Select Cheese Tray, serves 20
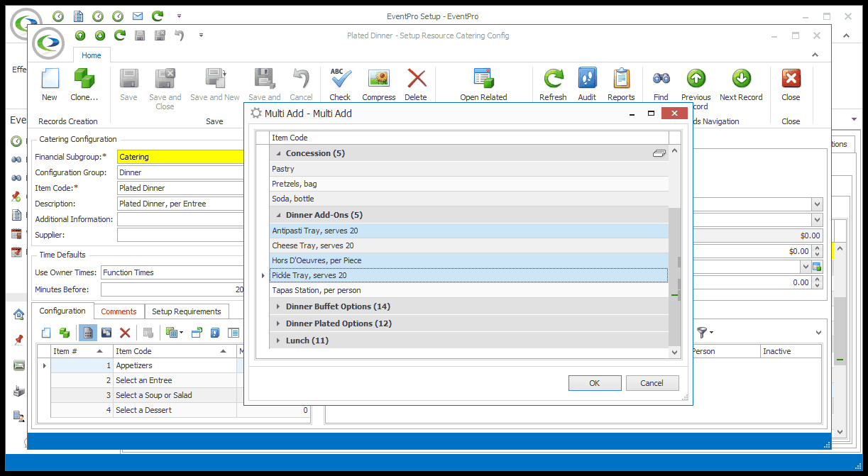The width and height of the screenshot is (868, 476). pyautogui.click(x=469, y=245)
